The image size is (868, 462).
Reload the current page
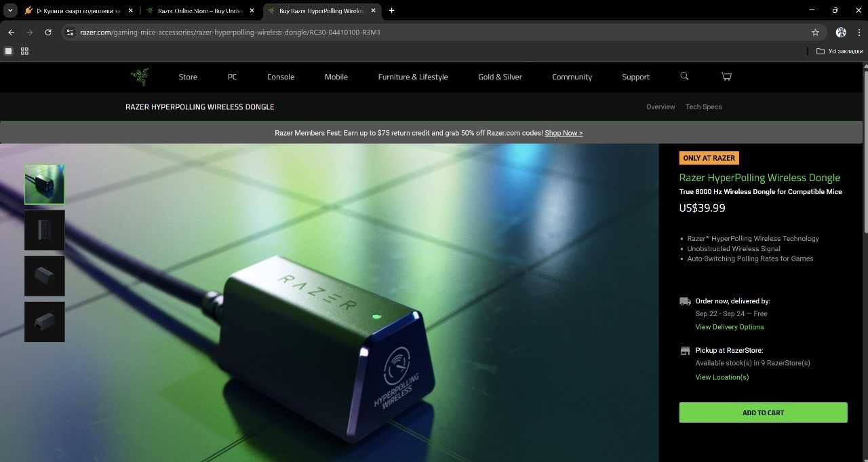(x=48, y=32)
